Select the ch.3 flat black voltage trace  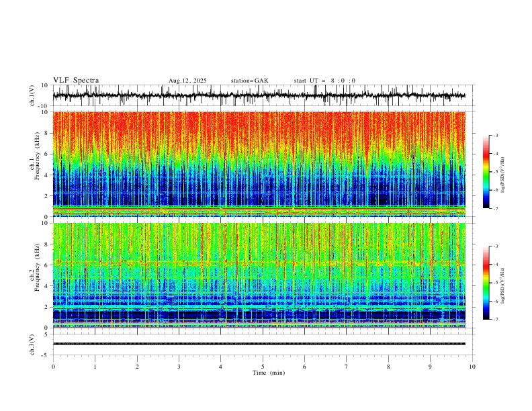click(259, 344)
